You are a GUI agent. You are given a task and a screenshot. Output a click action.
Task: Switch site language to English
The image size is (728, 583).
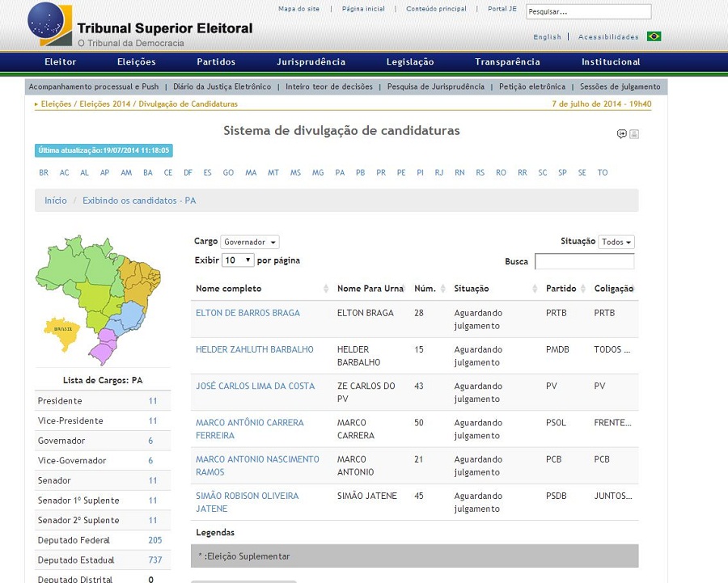pos(547,37)
